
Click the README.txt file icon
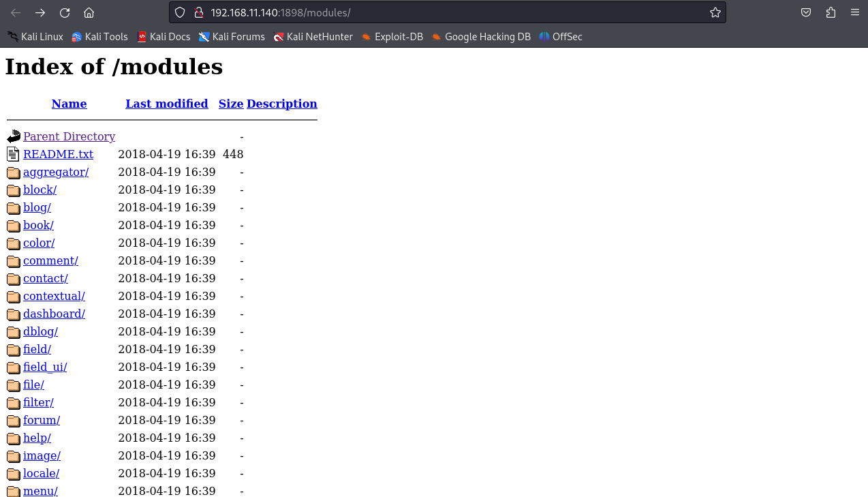[14, 155]
